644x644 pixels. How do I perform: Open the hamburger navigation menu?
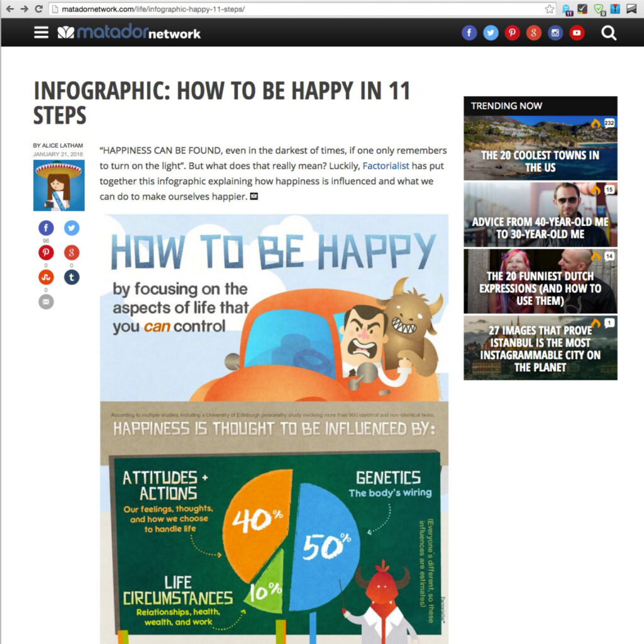click(41, 32)
